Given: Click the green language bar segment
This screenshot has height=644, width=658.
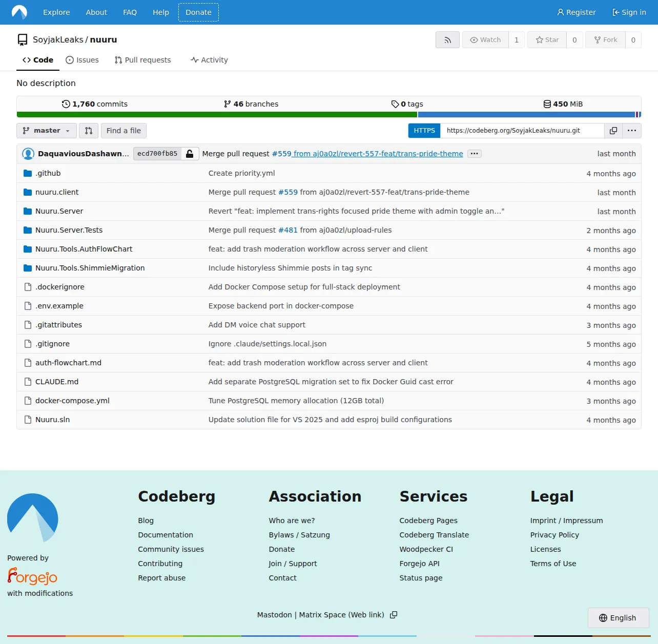Looking at the screenshot, I should pos(217,115).
